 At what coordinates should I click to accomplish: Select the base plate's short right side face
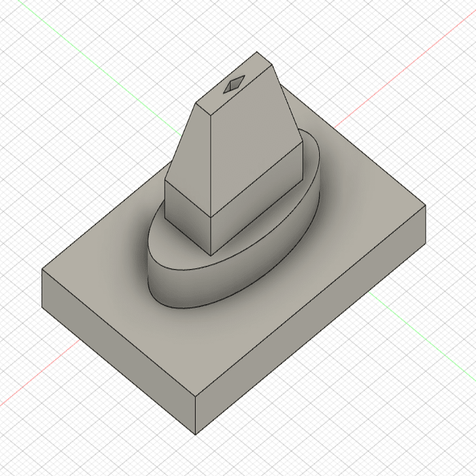pos(311,320)
